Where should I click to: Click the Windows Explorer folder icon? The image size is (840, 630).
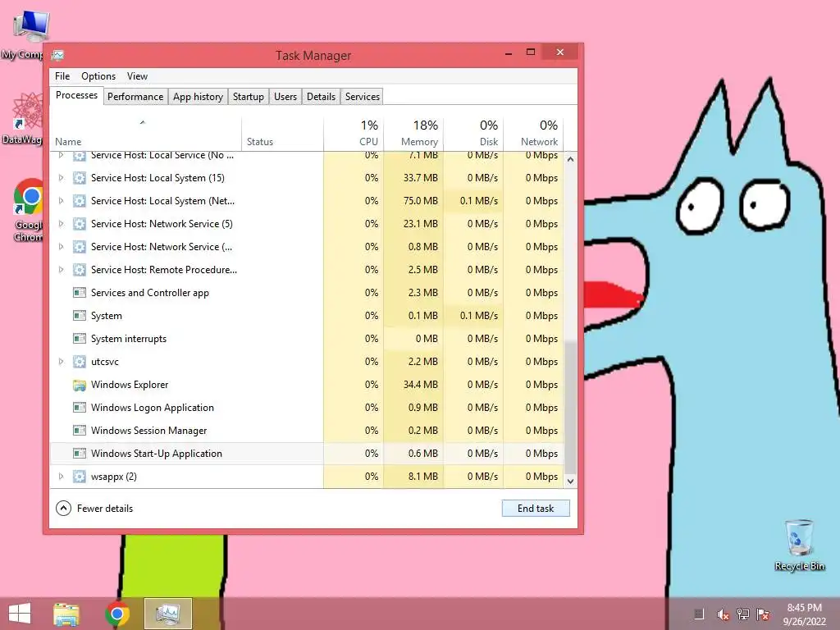80,385
